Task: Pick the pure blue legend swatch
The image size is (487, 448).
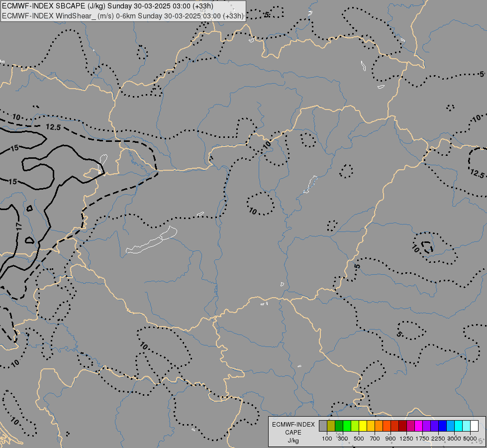Action: click(442, 426)
